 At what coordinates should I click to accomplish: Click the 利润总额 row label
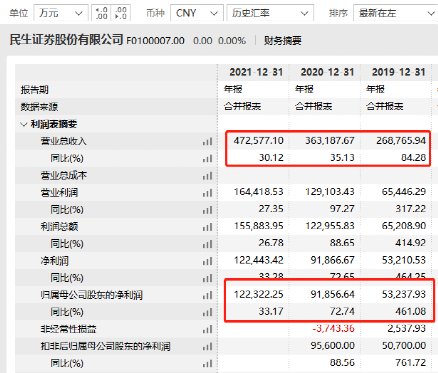(x=59, y=227)
